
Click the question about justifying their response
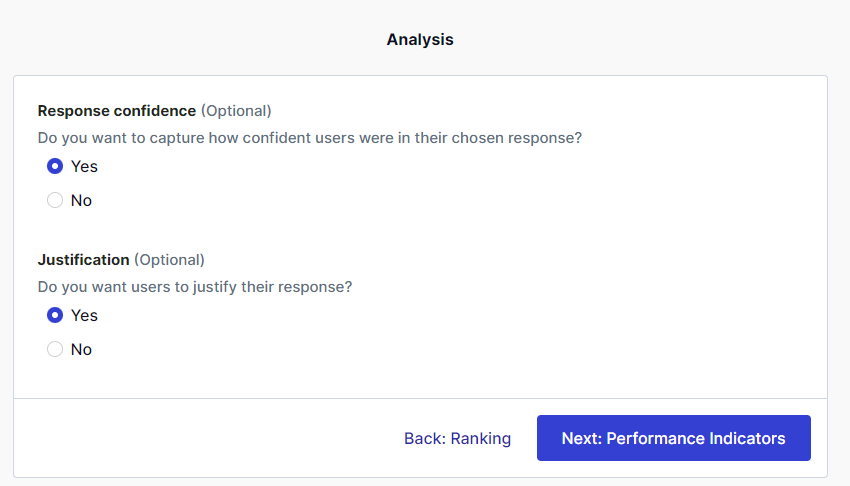[x=195, y=287]
